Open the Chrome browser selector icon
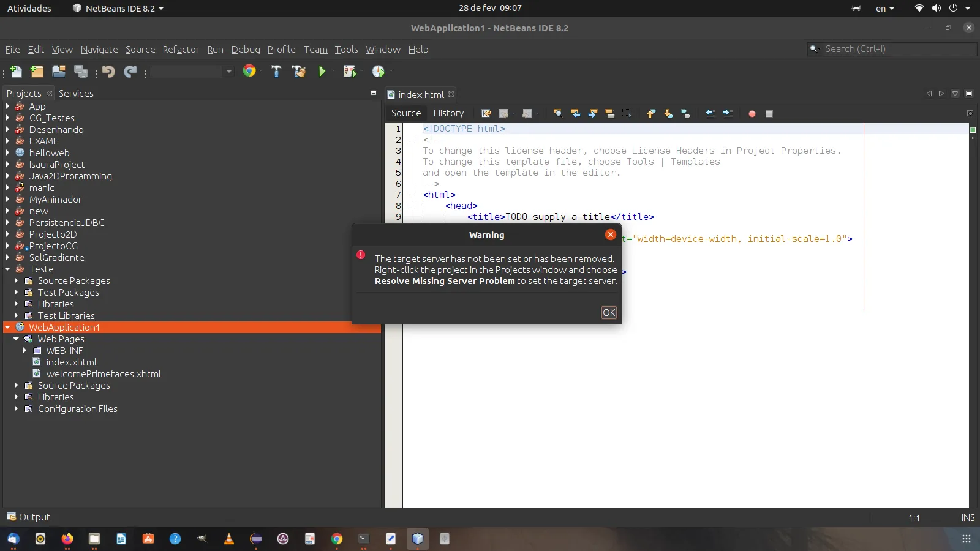Viewport: 980px width, 551px height. pos(249,71)
